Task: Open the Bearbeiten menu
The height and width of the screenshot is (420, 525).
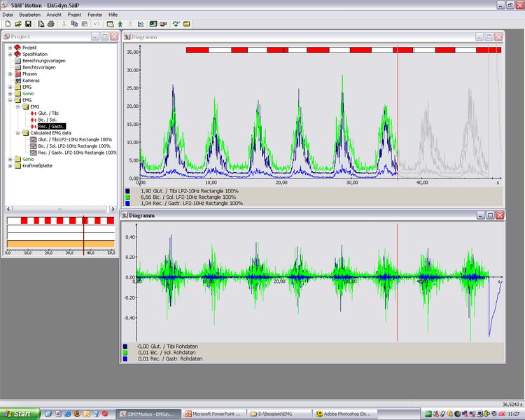Action: (x=29, y=14)
